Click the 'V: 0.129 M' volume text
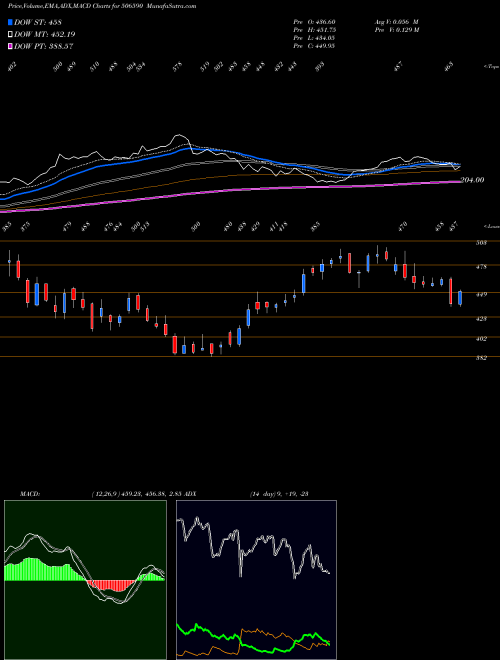The width and height of the screenshot is (500, 660). tap(404, 30)
